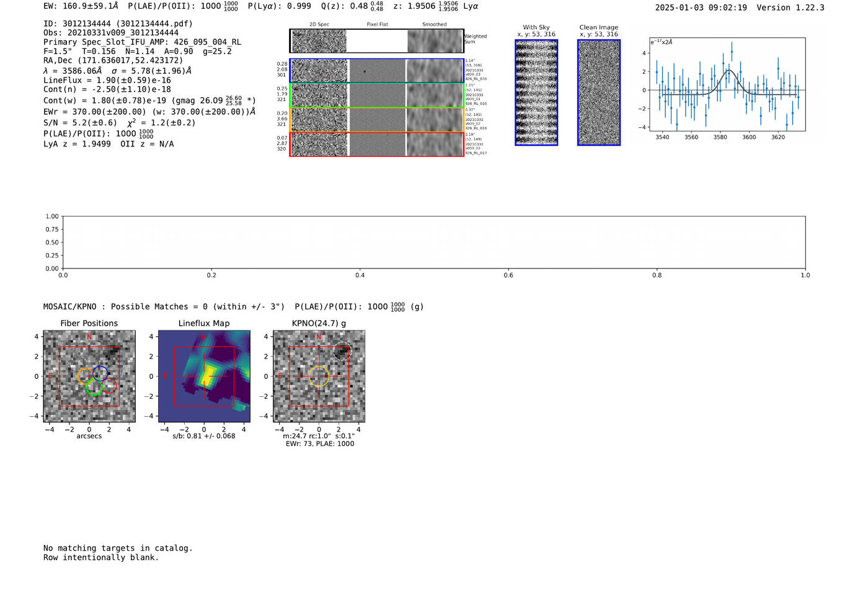Click the "LineFlux = 1.90(±0.59)e-16" line

click(x=107, y=80)
